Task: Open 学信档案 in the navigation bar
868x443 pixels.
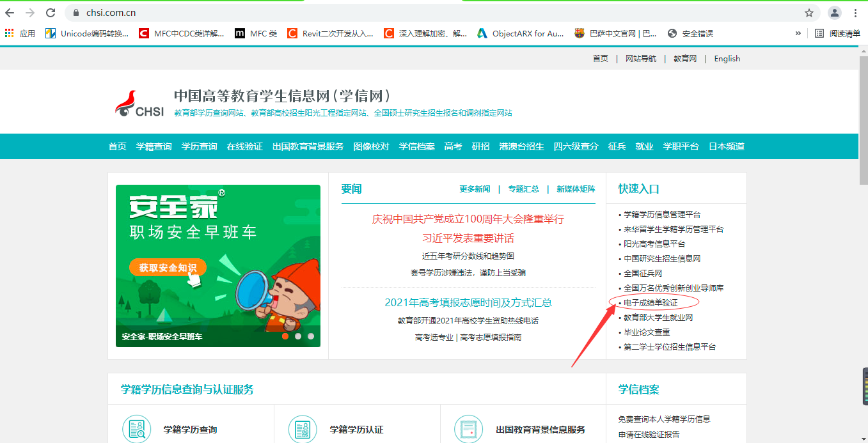Action: [x=417, y=146]
